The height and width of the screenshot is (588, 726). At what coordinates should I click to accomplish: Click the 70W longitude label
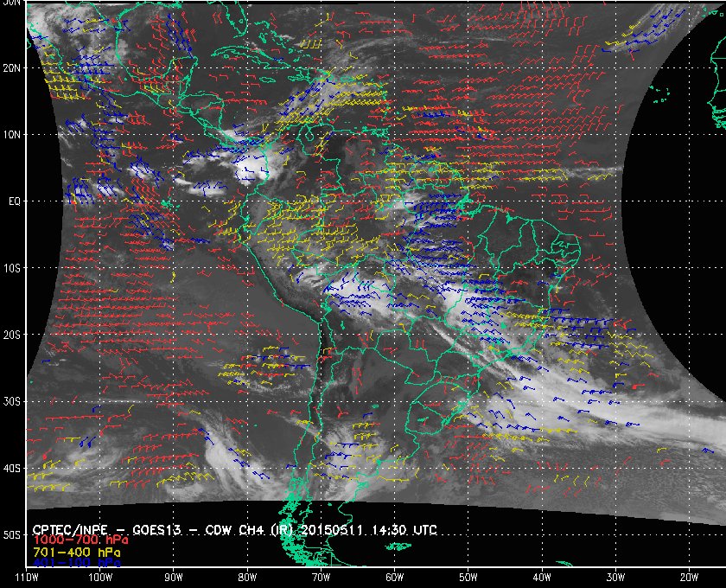[x=321, y=578]
